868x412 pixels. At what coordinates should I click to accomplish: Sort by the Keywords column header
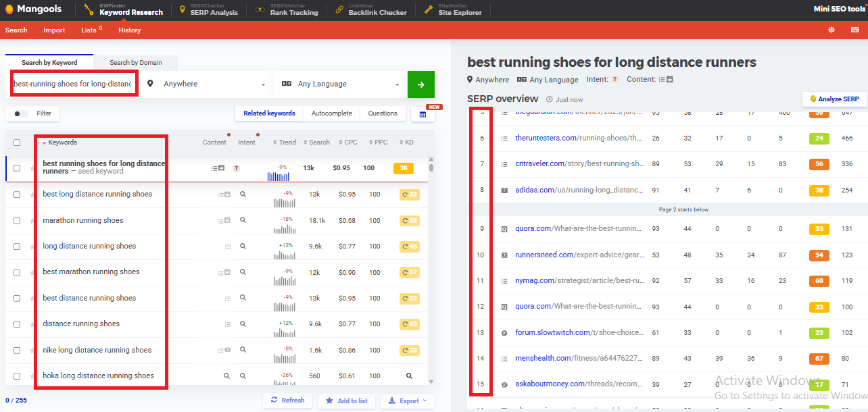60,143
